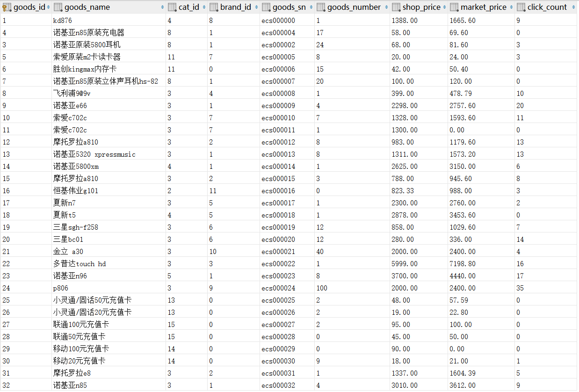Click the cell '诺基亚5320 xpressmusic'
This screenshot has height=392, width=579.
click(x=94, y=154)
